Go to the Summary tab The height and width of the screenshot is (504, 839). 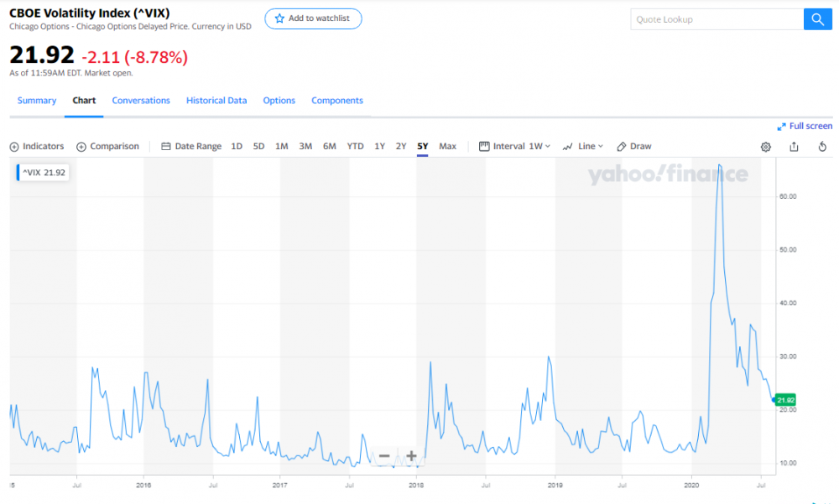(x=37, y=101)
